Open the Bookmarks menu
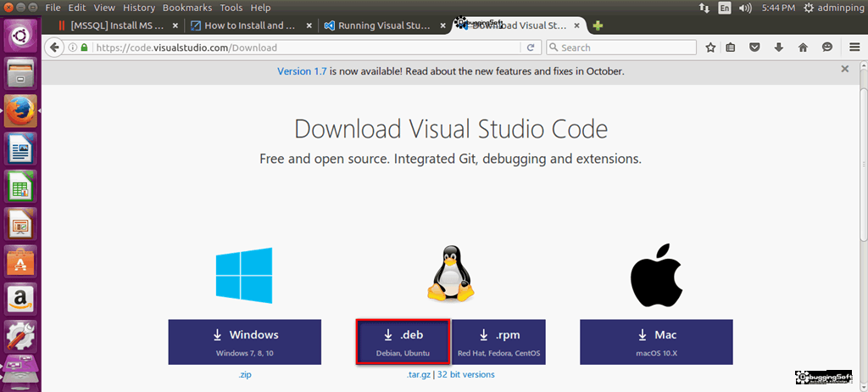The image size is (868, 392). (x=187, y=8)
